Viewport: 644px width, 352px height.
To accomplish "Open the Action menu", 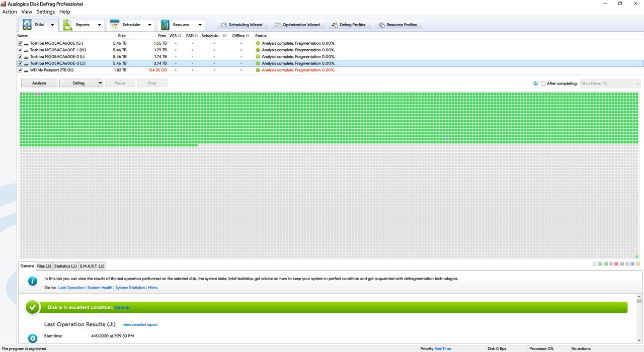I will coord(10,12).
